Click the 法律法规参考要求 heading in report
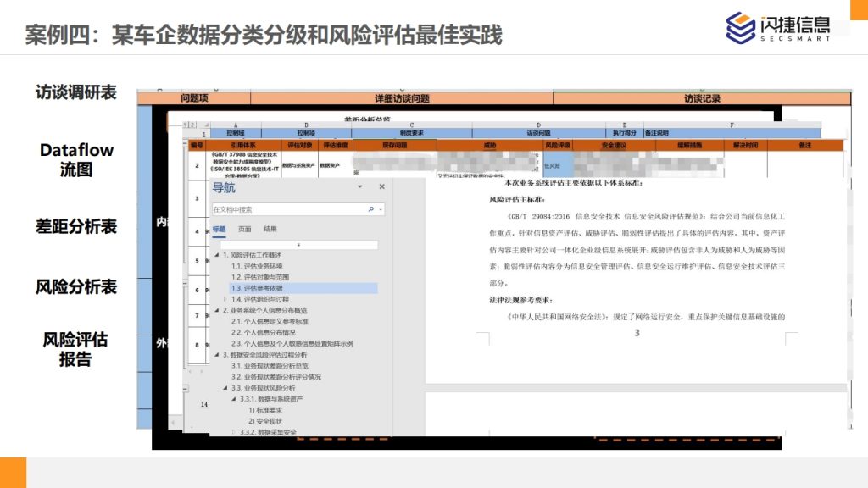Image resolution: width=868 pixels, height=488 pixels. tap(520, 300)
